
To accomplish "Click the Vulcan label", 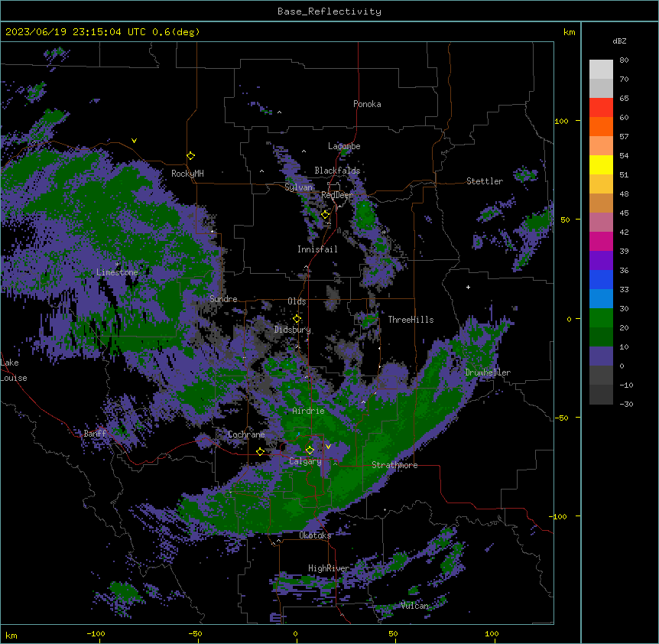I will point(415,605).
